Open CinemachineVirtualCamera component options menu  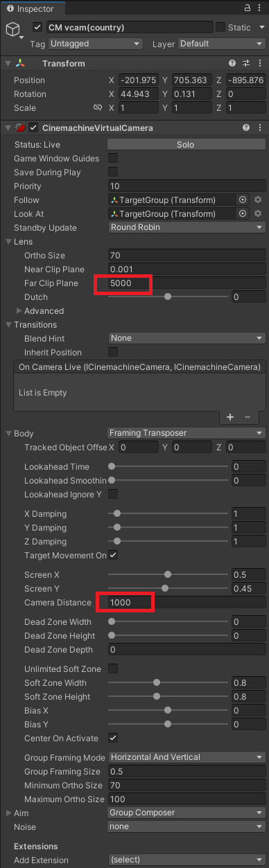click(261, 127)
